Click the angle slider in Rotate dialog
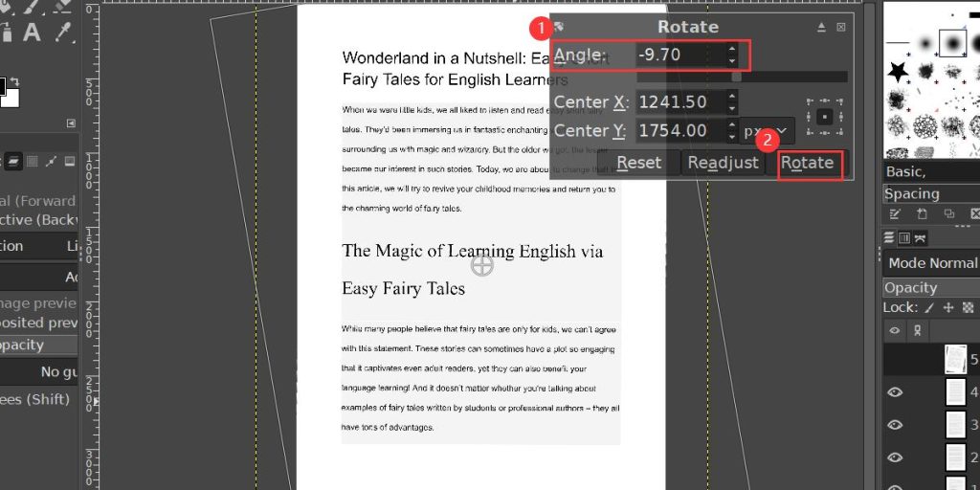The width and height of the screenshot is (980, 490). pyautogui.click(x=742, y=77)
